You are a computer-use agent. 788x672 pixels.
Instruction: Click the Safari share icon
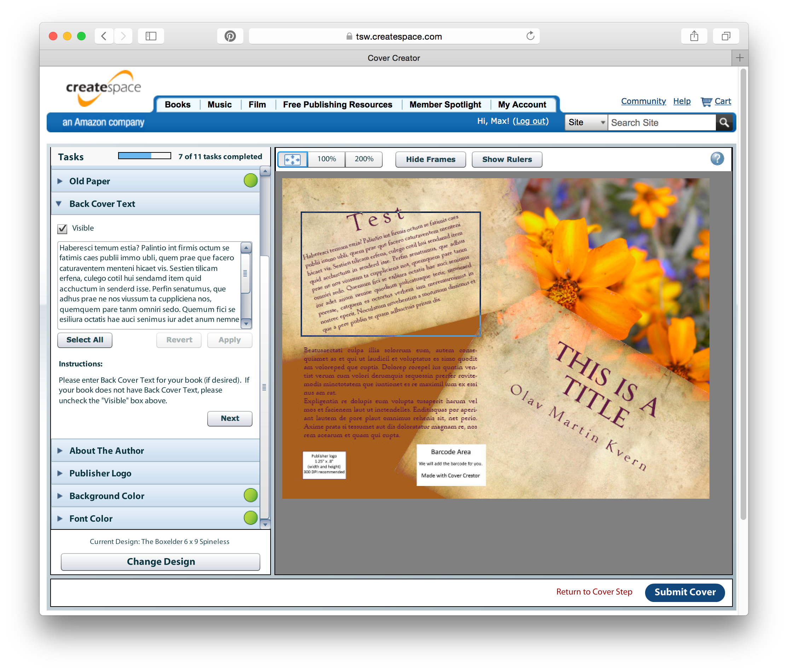coord(694,36)
